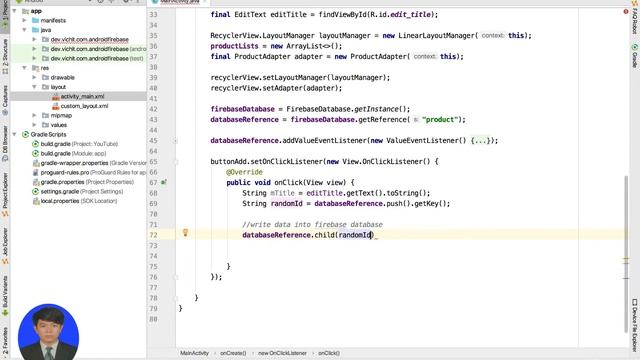This screenshot has height=360, width=640.
Task: Expand the values folder
Action: (34, 125)
